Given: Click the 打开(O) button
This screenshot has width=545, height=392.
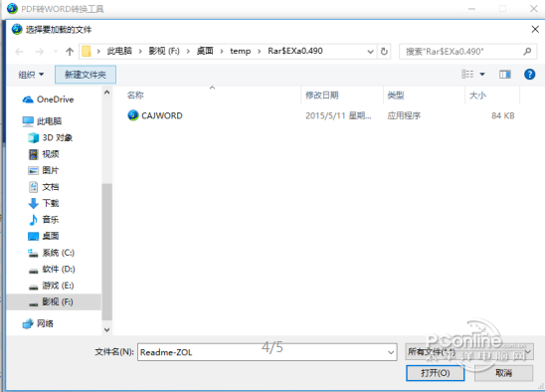Looking at the screenshot, I should click(436, 373).
